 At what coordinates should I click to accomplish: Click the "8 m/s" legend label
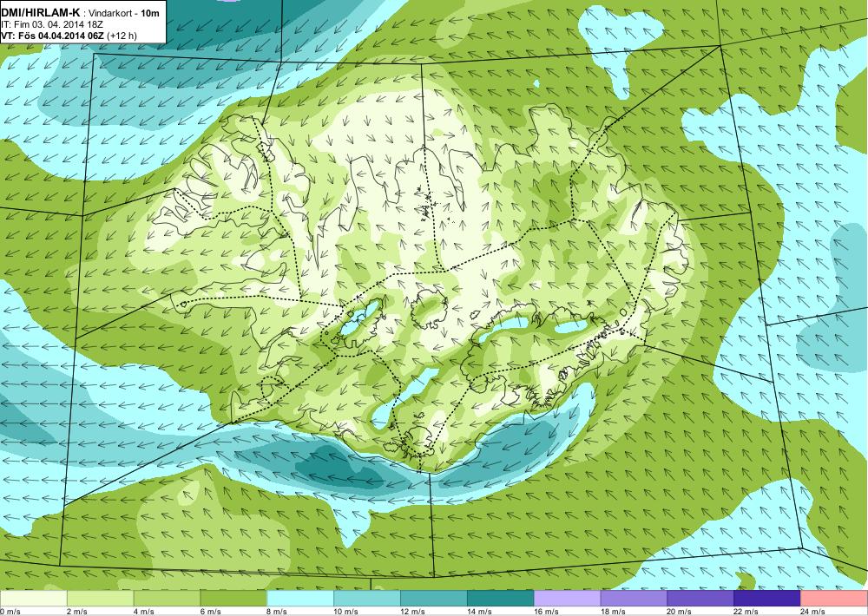[277, 612]
